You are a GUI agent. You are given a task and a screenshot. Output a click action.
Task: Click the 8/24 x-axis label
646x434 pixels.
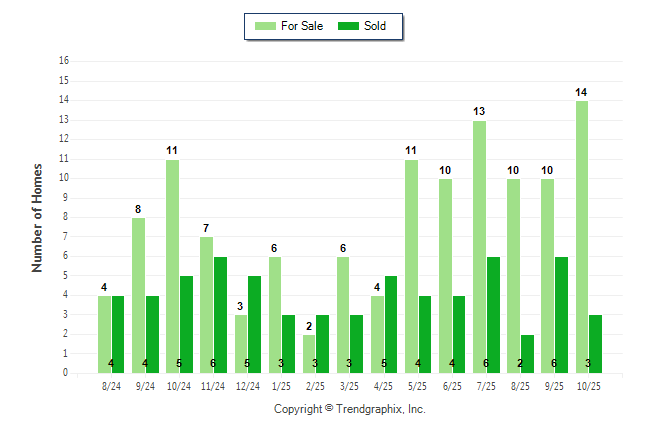[x=111, y=385]
